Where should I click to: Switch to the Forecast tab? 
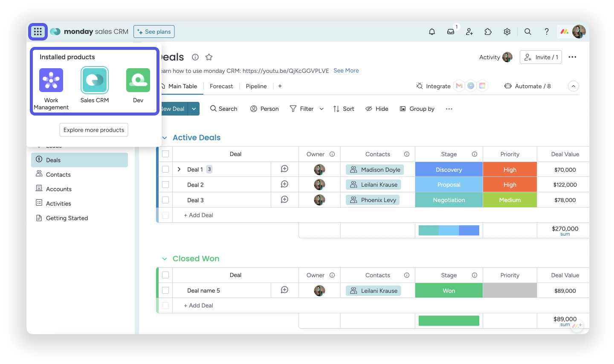point(221,86)
